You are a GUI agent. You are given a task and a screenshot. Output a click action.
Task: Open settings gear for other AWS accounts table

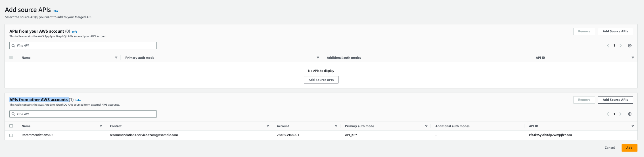pos(630,114)
